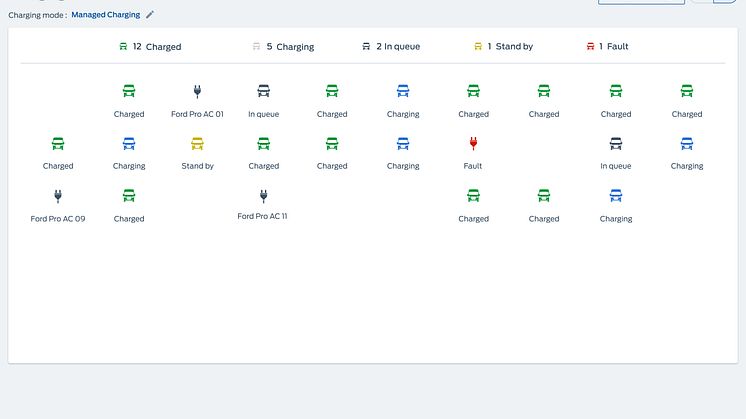The width and height of the screenshot is (746, 419).
Task: Select In queue vehicle in the second row
Action: click(616, 144)
